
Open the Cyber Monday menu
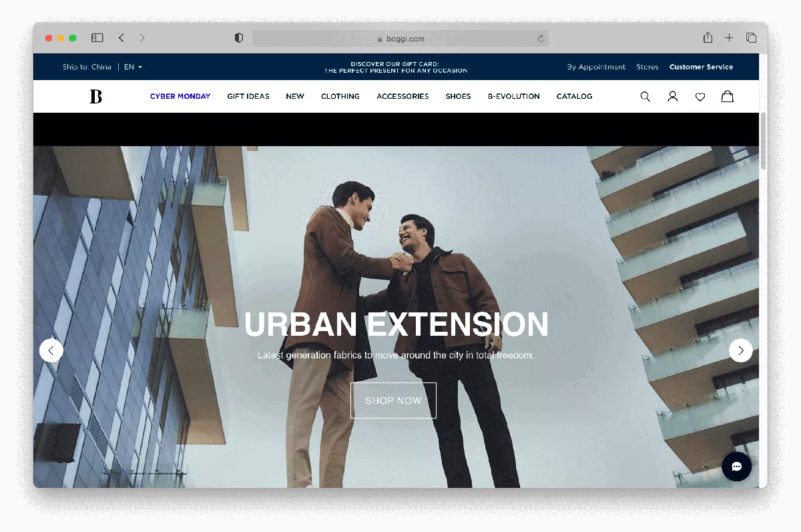click(x=180, y=96)
